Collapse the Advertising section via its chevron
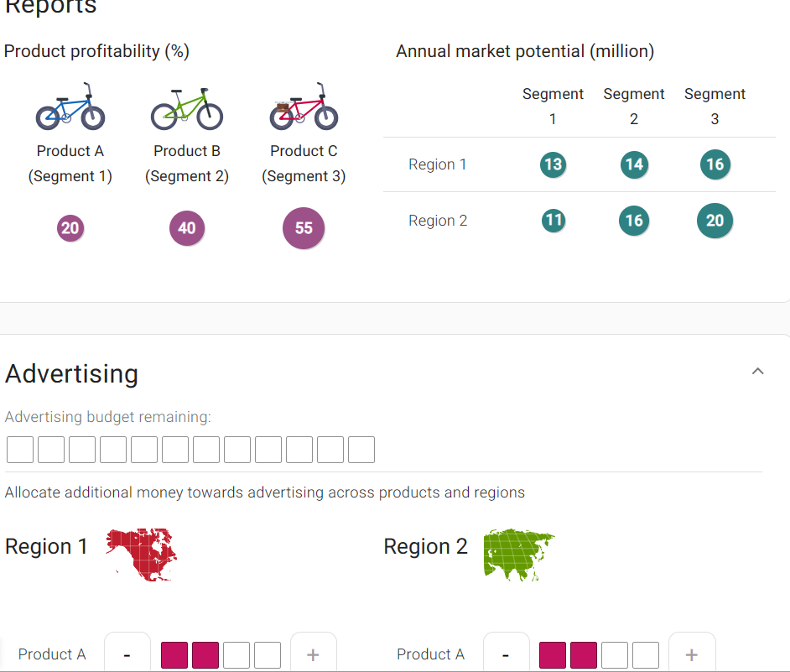 pyautogui.click(x=757, y=370)
